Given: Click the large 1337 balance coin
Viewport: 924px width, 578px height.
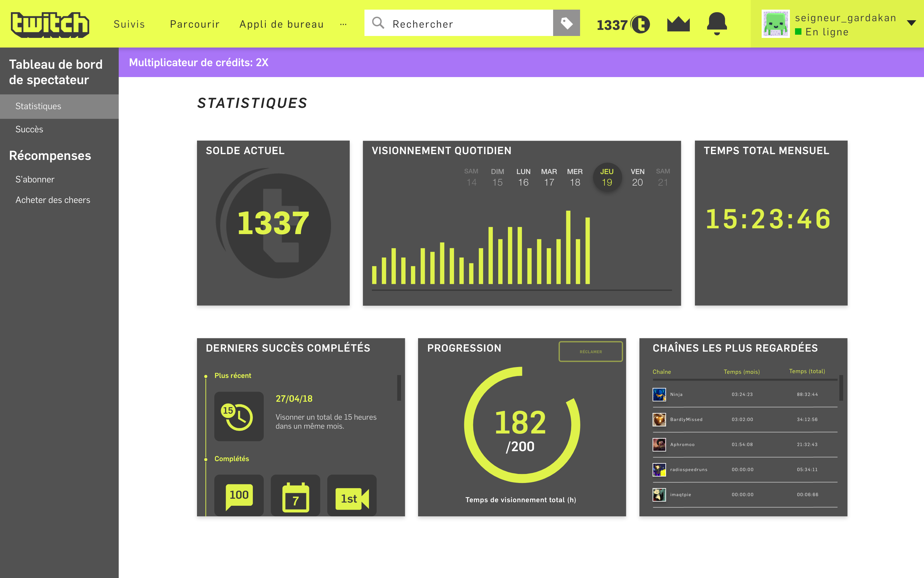Looking at the screenshot, I should (273, 223).
